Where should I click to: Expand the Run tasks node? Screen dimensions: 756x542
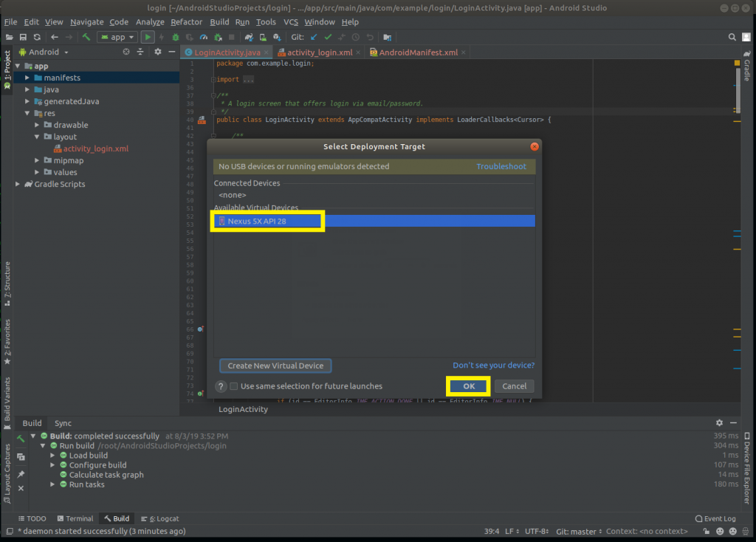52,484
